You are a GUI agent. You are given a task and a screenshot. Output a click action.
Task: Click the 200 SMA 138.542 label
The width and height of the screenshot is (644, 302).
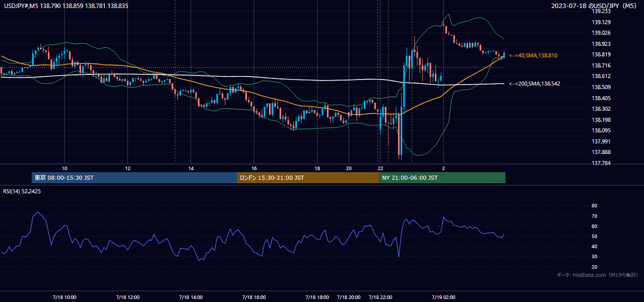pyautogui.click(x=535, y=84)
